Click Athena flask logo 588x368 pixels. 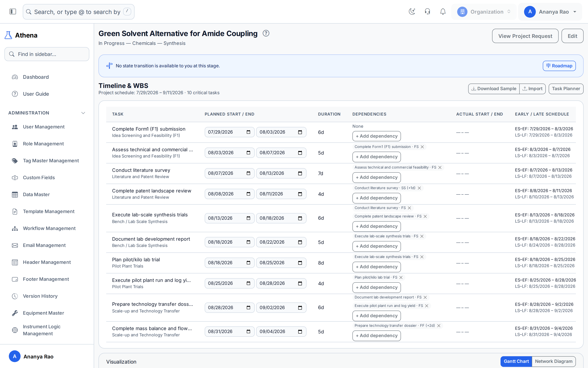point(8,35)
